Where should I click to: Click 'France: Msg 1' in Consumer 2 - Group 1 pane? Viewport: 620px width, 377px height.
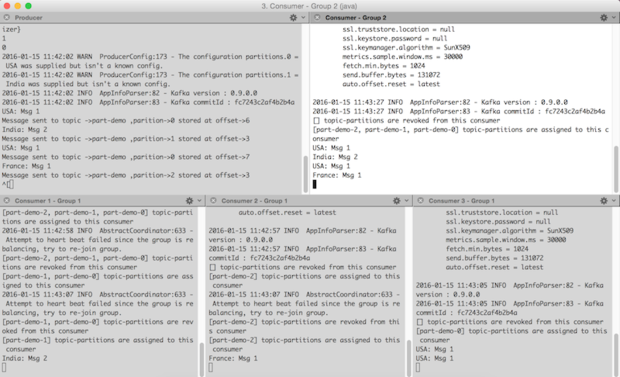point(233,358)
